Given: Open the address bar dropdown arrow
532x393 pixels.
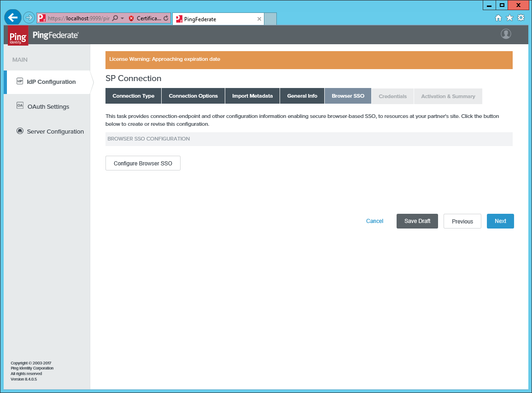Looking at the screenshot, I should tap(123, 18).
